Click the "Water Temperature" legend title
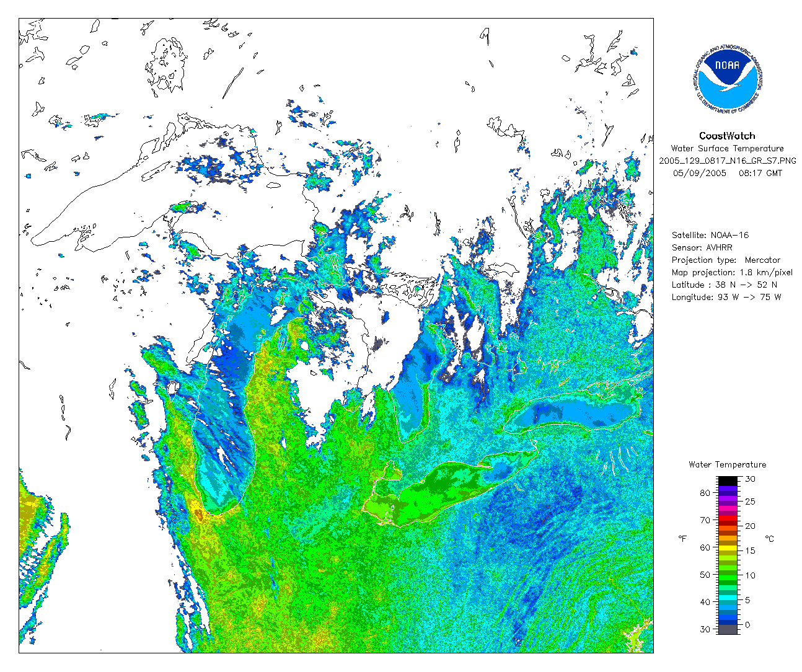 point(727,464)
